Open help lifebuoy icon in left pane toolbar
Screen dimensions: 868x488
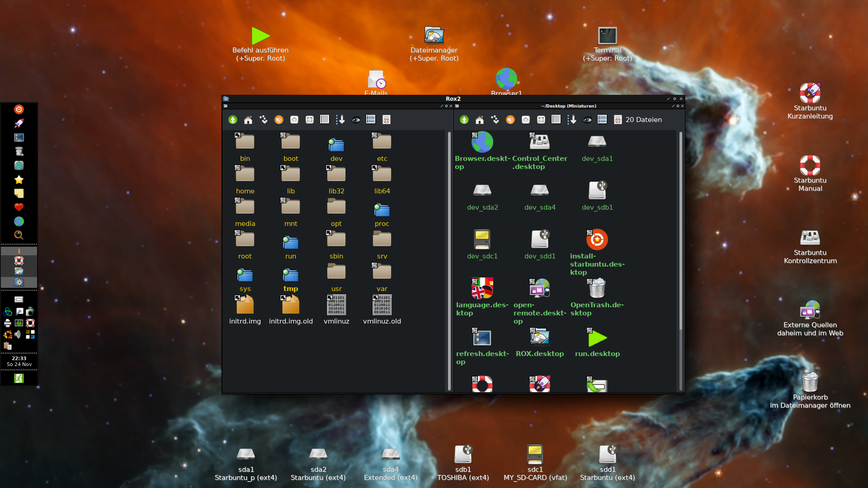click(x=387, y=120)
